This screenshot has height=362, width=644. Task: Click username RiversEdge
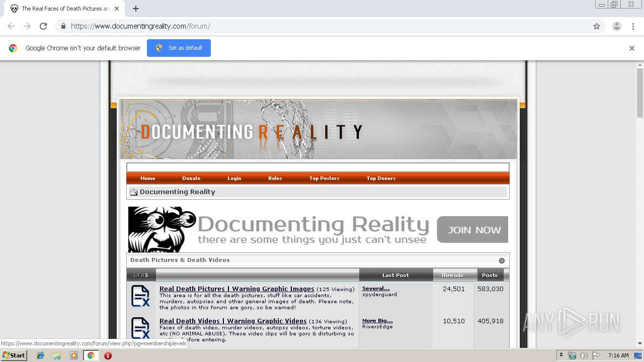[x=377, y=327]
